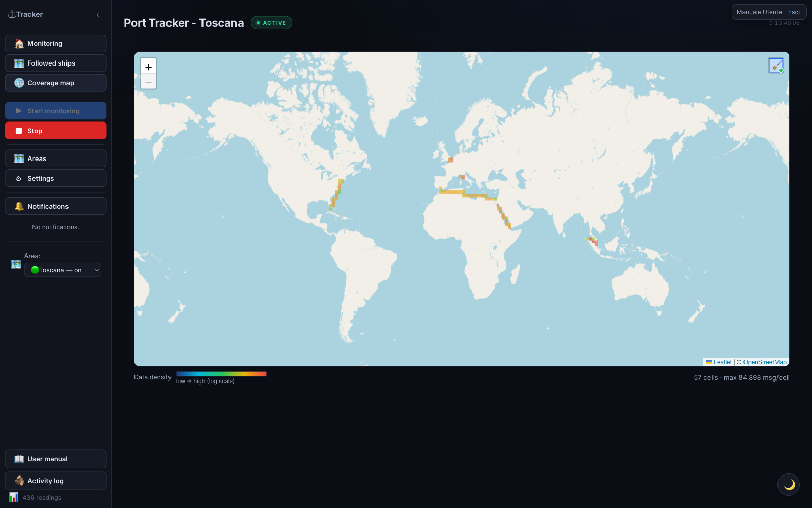Open the User manual
The height and width of the screenshot is (508, 812).
click(55, 459)
